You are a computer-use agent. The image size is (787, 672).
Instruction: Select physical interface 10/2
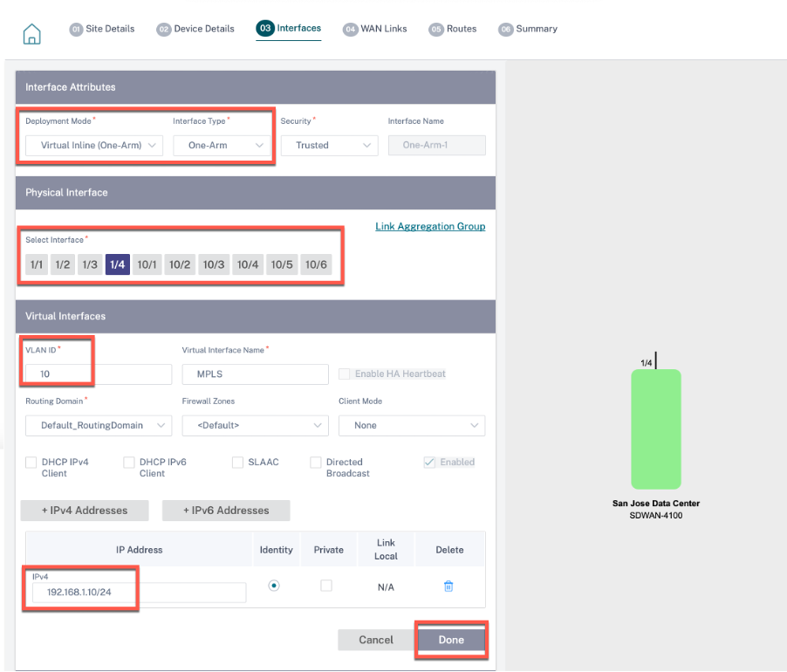(x=180, y=264)
